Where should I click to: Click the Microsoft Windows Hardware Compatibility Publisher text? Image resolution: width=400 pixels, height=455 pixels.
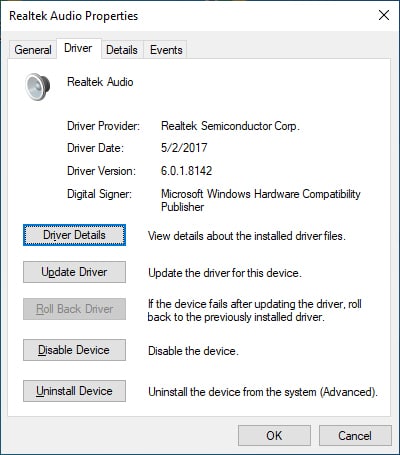click(261, 200)
